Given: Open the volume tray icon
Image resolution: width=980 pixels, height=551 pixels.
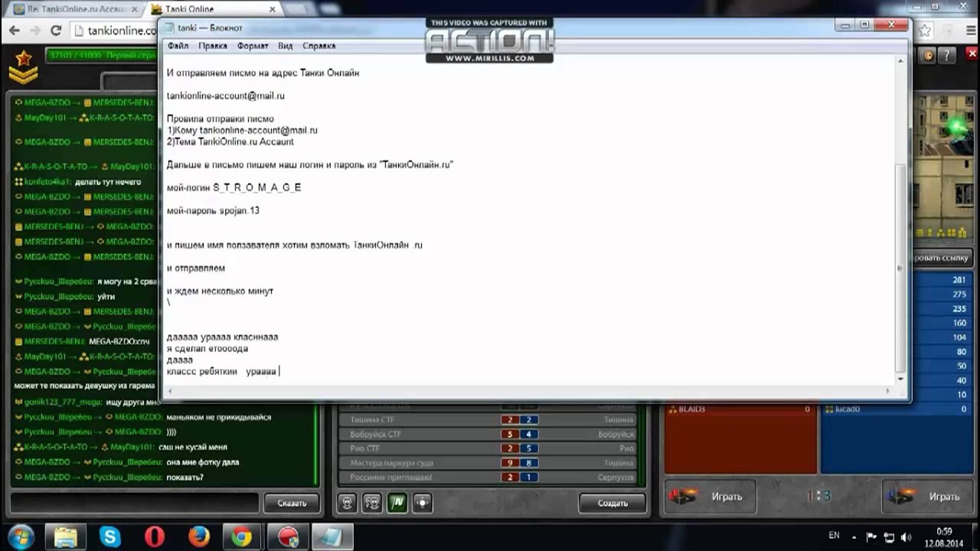Looking at the screenshot, I should point(906,536).
